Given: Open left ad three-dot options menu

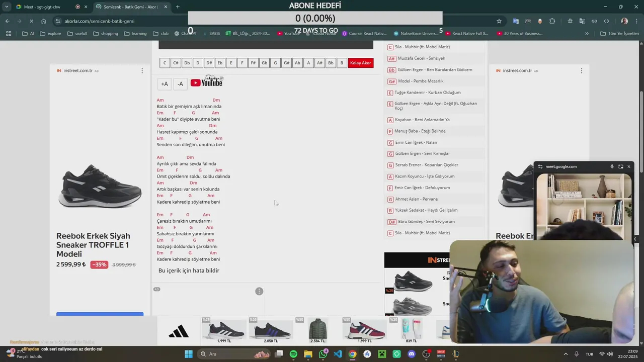Looking at the screenshot, I should [142, 71].
